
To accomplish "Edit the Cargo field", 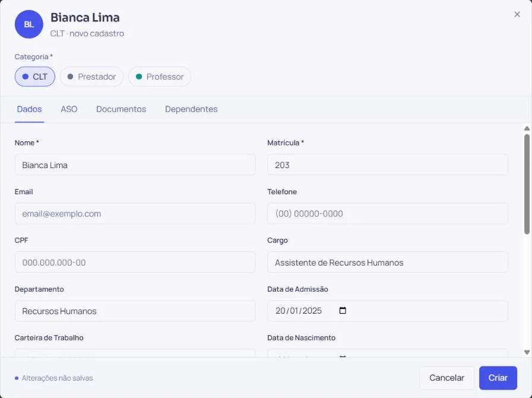I will [x=388, y=262].
